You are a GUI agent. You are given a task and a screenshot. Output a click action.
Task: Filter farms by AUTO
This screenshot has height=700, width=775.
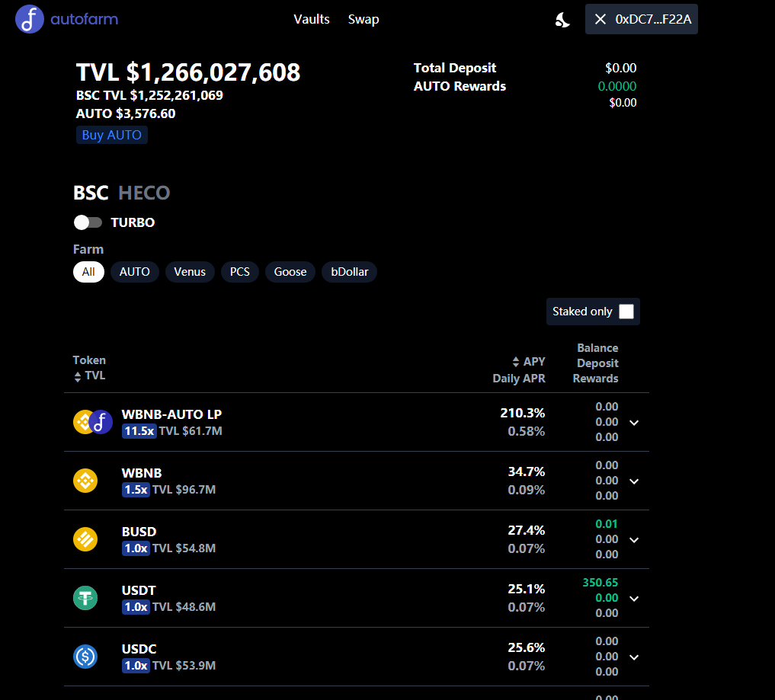click(x=134, y=272)
